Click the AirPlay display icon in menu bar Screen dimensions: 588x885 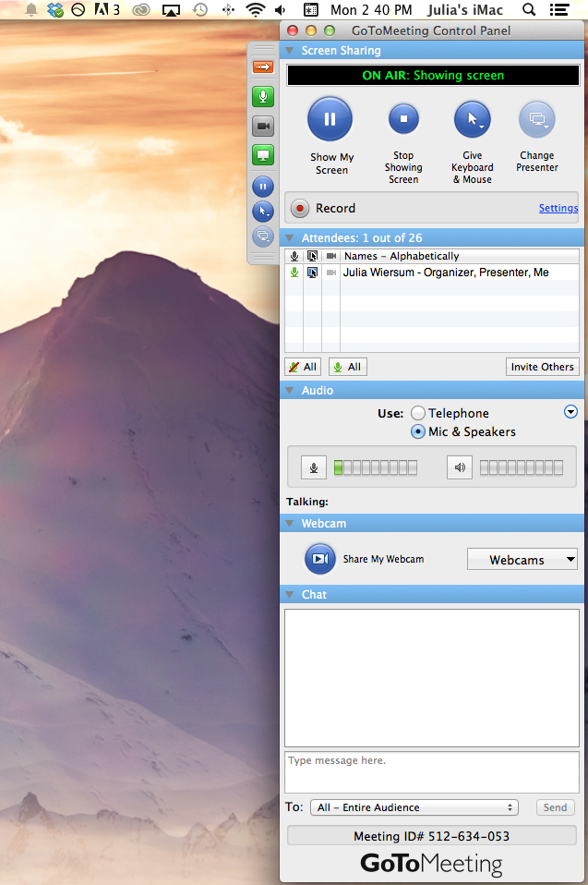[x=171, y=9]
